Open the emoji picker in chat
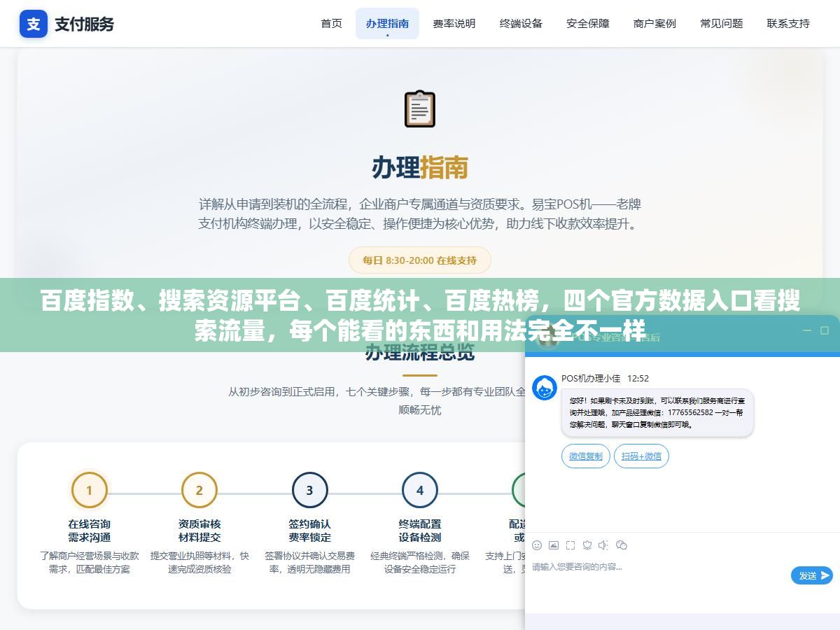 [537, 545]
